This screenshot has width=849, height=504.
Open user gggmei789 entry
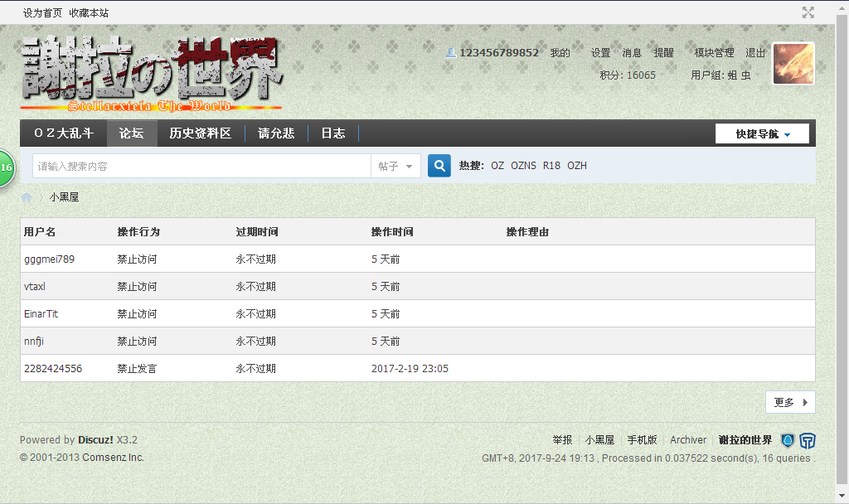click(x=49, y=259)
